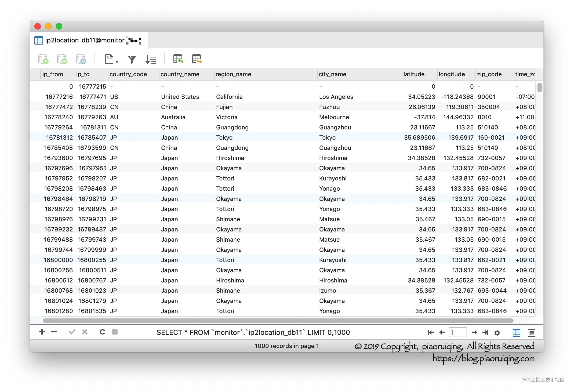574x392 pixels.
Task: Click the 1000 records in page 1 status
Action: pos(287,346)
